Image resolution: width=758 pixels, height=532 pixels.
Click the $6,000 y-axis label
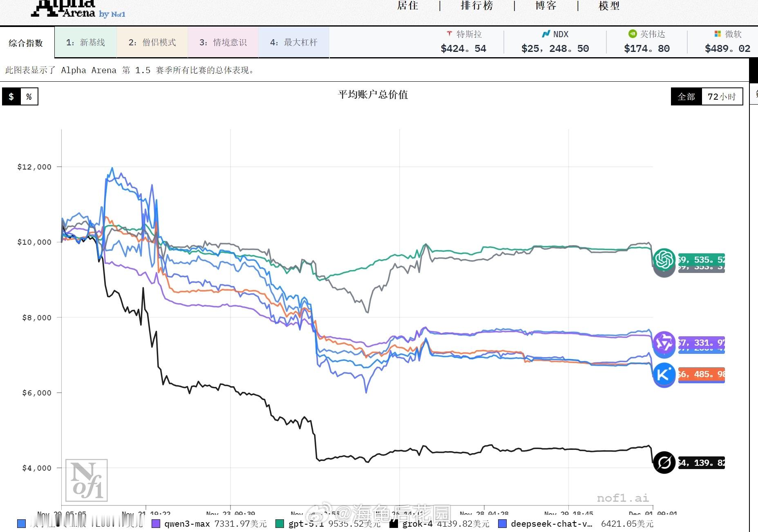coord(37,393)
